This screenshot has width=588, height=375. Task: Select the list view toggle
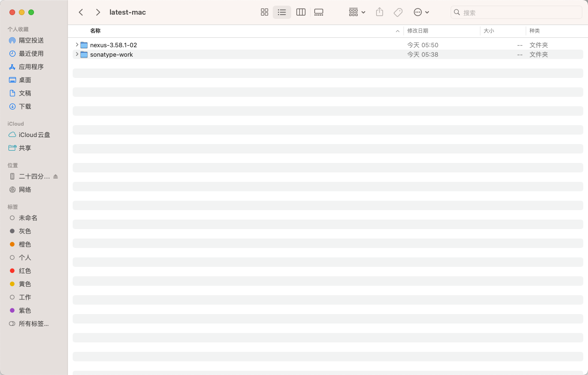[282, 12]
